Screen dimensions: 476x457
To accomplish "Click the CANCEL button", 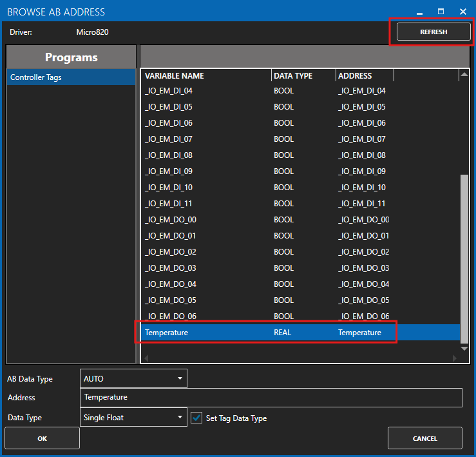I will [x=425, y=438].
